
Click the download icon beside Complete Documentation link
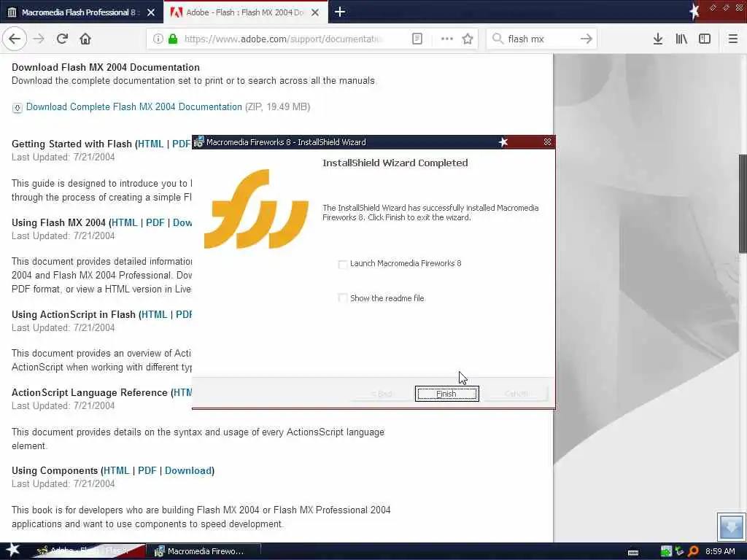pos(18,108)
